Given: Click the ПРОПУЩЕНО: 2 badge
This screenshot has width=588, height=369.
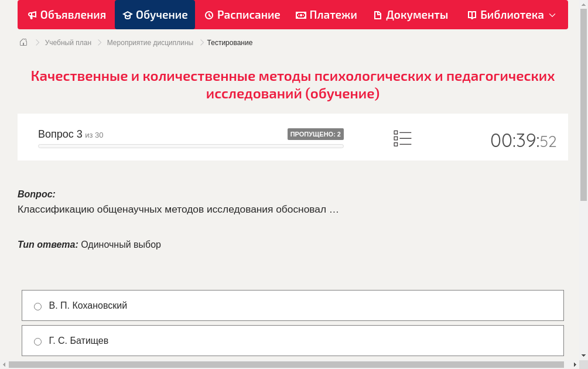Looking at the screenshot, I should coord(316,134).
